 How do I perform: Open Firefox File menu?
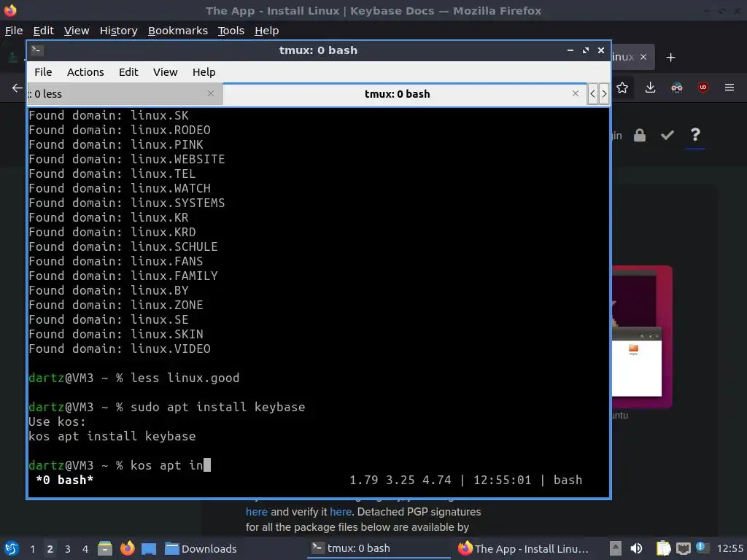(14, 31)
